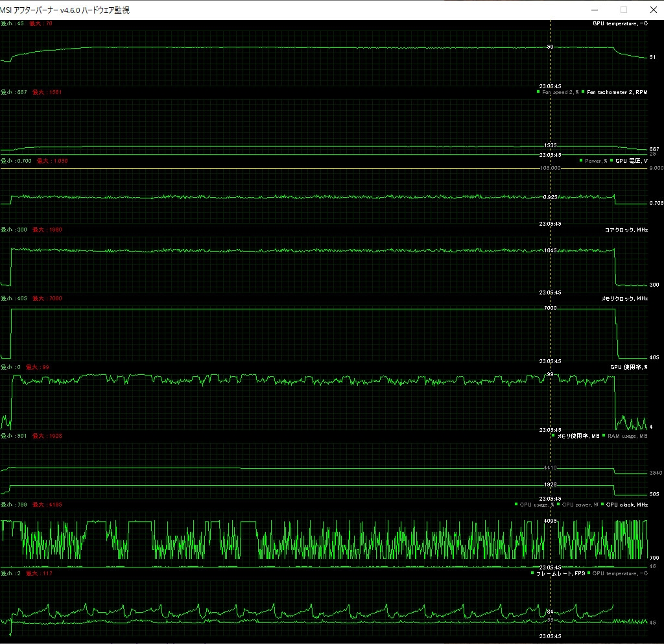Click the '最小 : 300' core clock minimum
This screenshot has width=664, height=644.
coord(14,230)
